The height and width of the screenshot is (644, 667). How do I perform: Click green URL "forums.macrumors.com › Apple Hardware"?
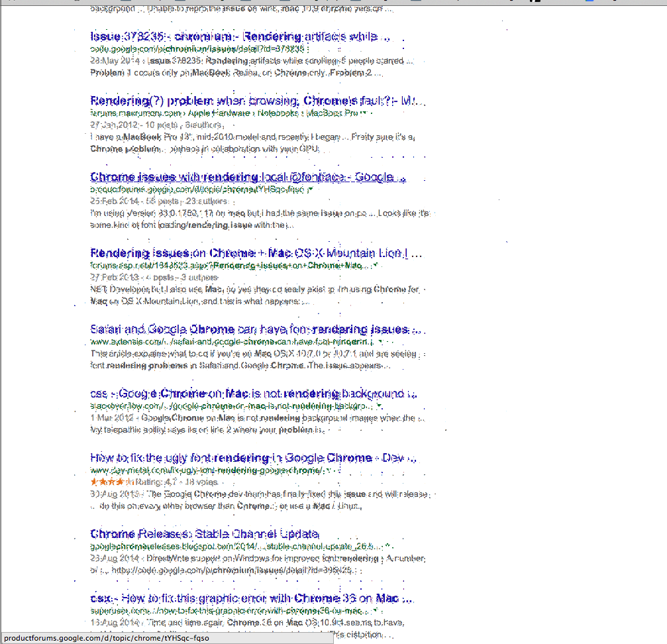[224, 113]
